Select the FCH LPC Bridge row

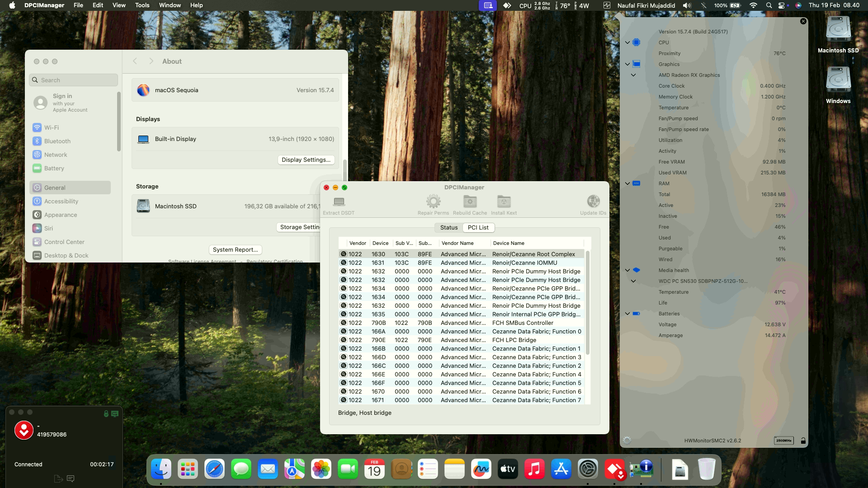tap(461, 340)
